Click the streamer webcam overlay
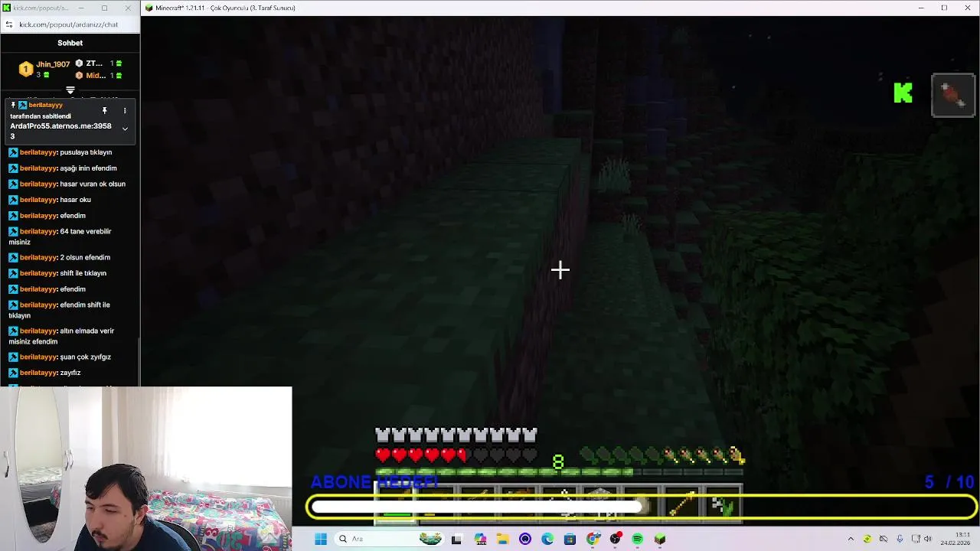The width and height of the screenshot is (980, 551). 145,468
